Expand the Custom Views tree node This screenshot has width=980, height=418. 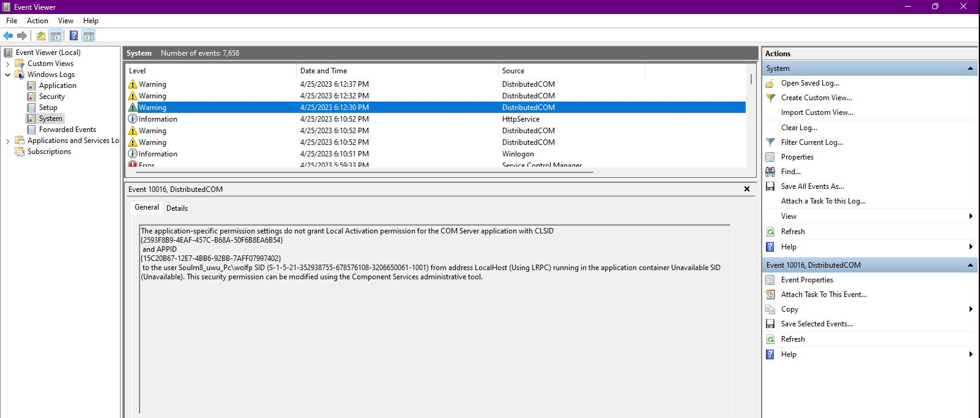pos(7,64)
